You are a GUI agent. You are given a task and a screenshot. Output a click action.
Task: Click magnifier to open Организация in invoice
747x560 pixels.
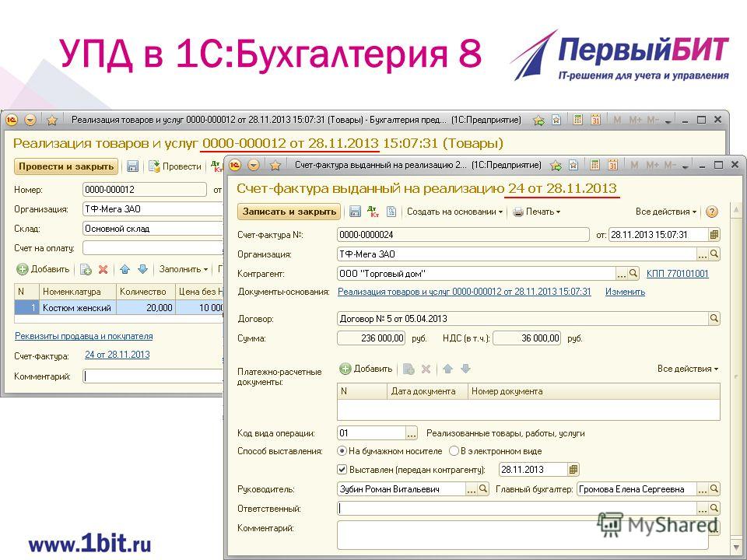[714, 254]
